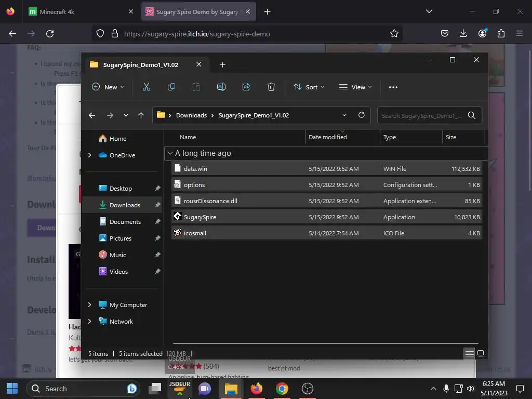List all Firefox tabs dropdown

[x=429, y=11]
